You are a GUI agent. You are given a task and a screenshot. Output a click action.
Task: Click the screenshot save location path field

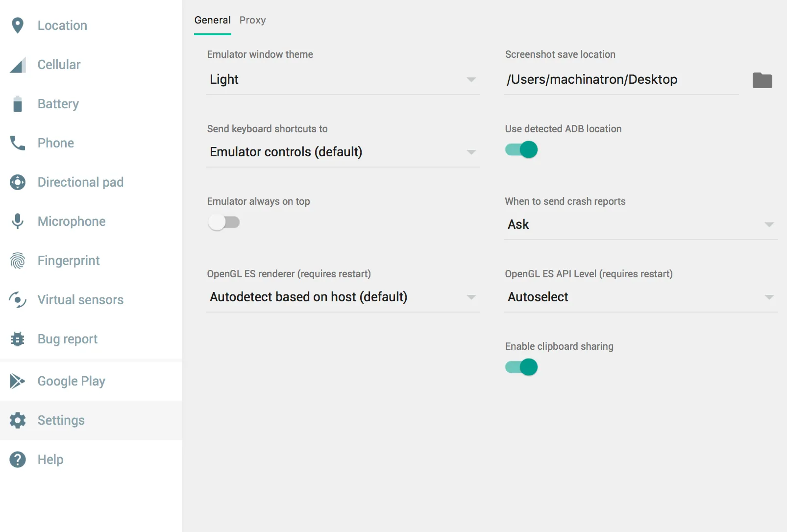tap(621, 80)
